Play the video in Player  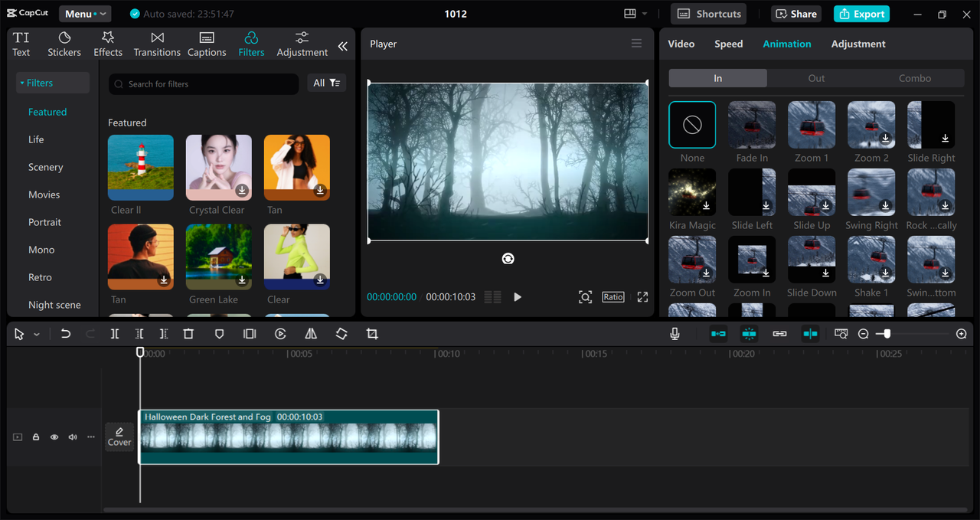click(x=518, y=297)
